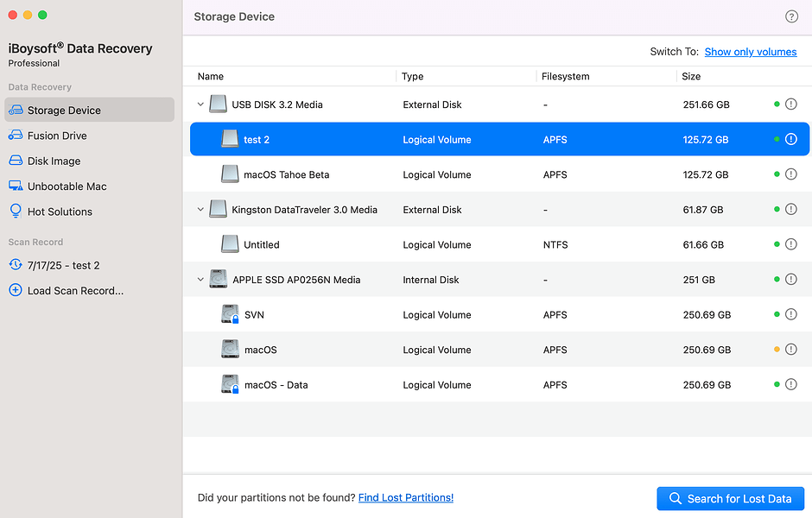Click the green status dot on SVN row
This screenshot has height=518, width=812.
point(777,314)
